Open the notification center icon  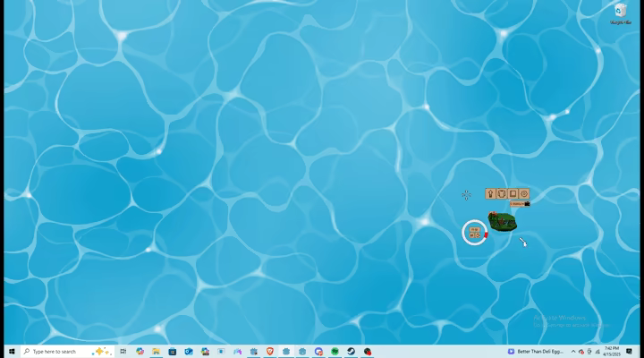629,352
